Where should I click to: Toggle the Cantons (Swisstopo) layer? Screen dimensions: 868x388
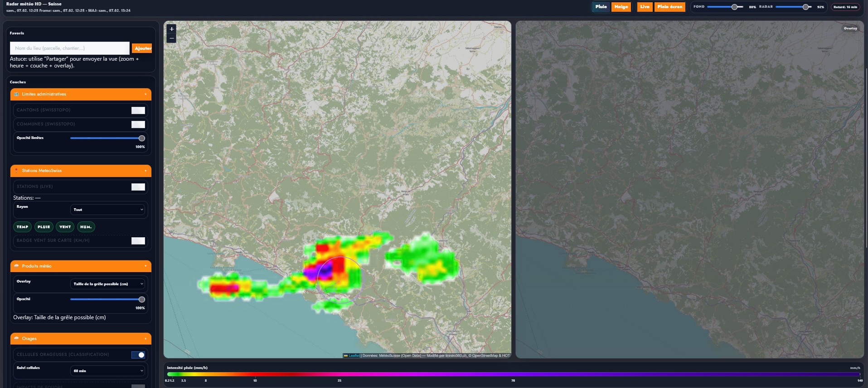point(138,110)
